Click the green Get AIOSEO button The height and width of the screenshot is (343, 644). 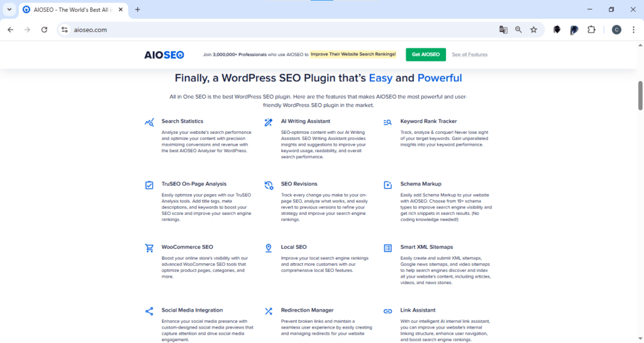(x=426, y=55)
